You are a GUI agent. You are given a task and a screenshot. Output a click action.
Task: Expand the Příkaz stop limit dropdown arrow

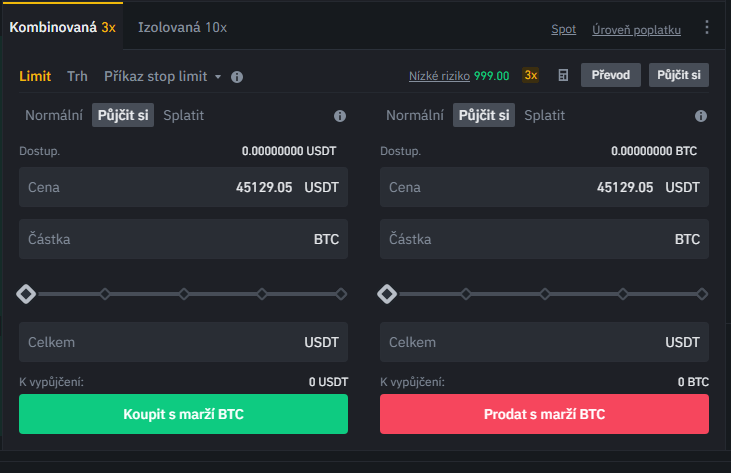tap(218, 76)
